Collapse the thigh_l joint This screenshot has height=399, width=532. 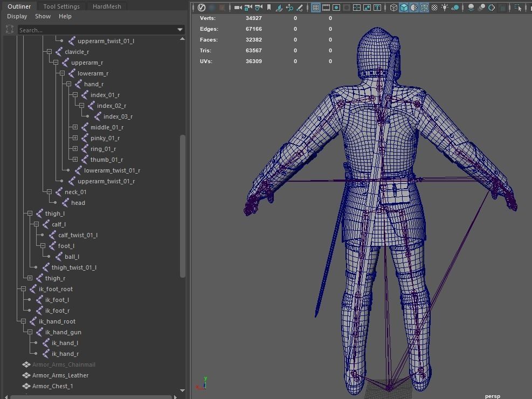coord(30,213)
